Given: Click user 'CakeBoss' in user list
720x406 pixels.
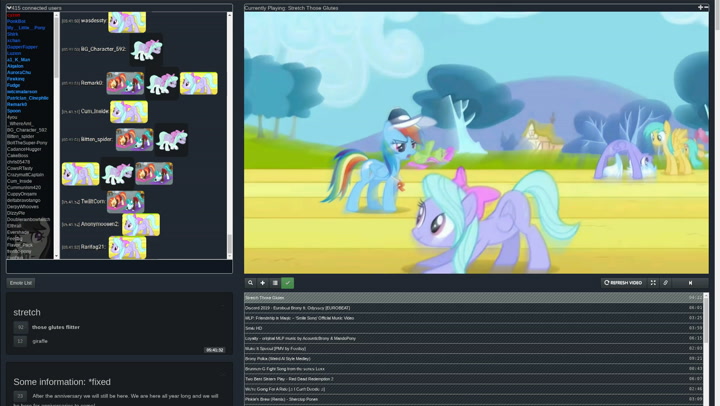Looking at the screenshot, I should point(17,156).
